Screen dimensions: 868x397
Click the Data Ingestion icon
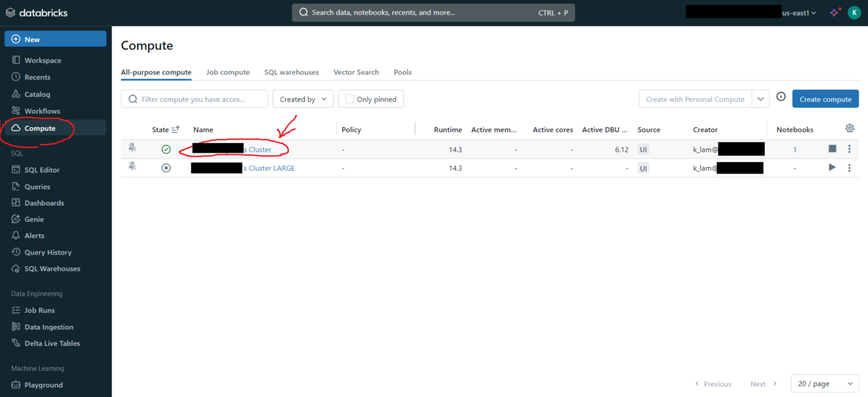point(16,327)
